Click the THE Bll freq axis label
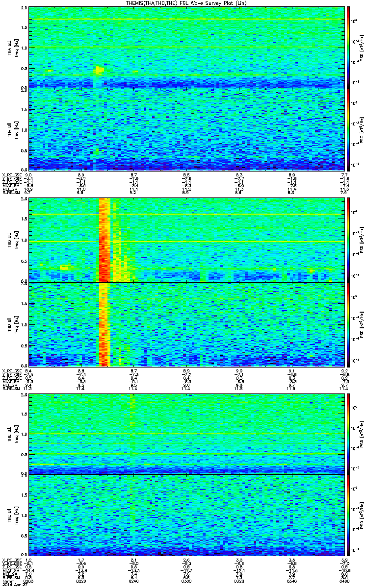Image resolution: width=368 pixels, height=588 pixels. [16, 515]
